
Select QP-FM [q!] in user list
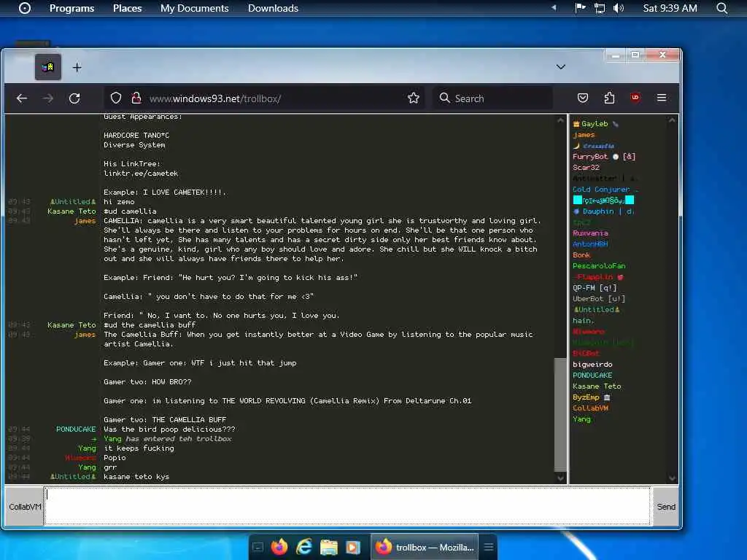(595, 288)
